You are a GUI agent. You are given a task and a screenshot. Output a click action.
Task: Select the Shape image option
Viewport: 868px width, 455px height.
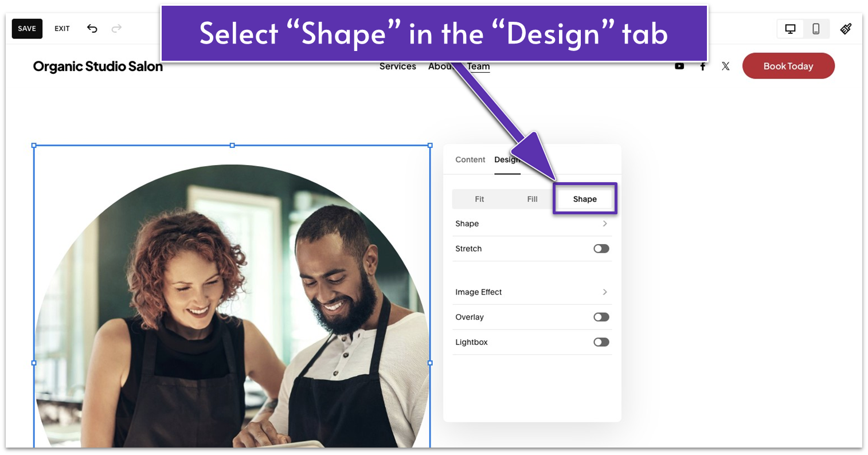click(585, 199)
